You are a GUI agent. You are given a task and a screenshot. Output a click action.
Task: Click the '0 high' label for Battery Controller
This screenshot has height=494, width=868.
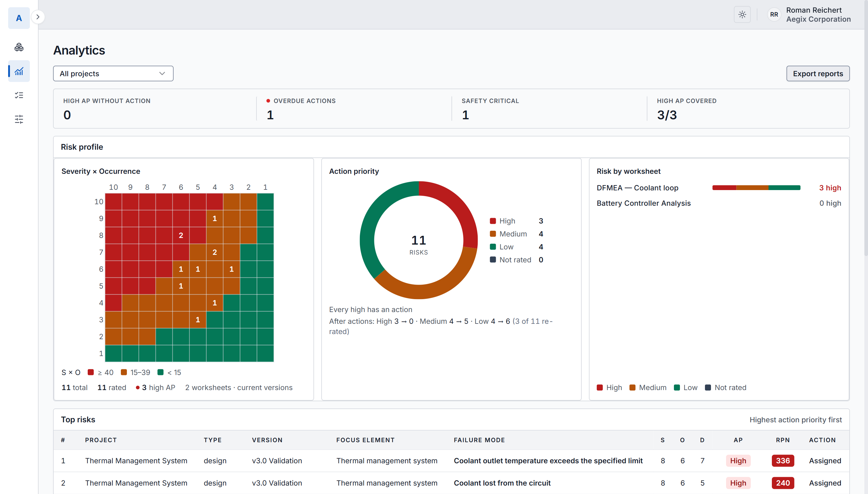830,203
